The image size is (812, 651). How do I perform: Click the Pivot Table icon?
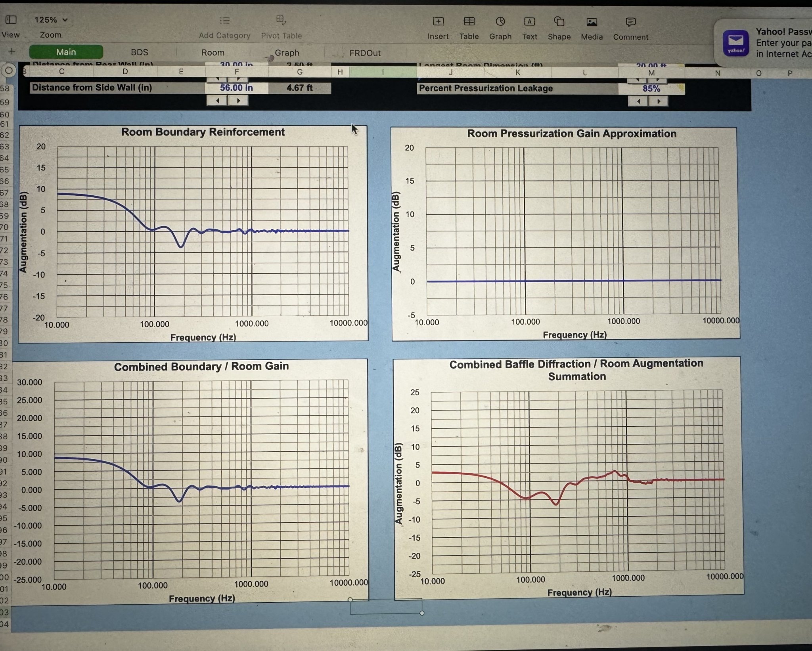281,19
